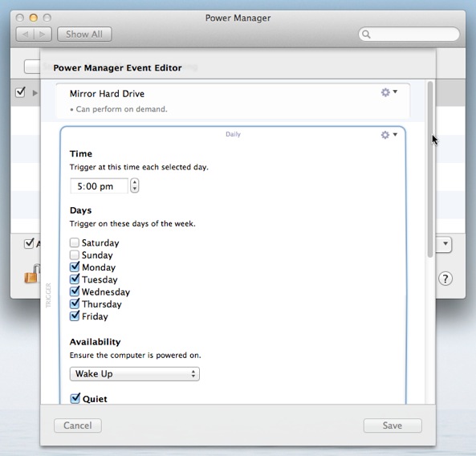
Task: Click the Show All button
Action: (x=84, y=35)
